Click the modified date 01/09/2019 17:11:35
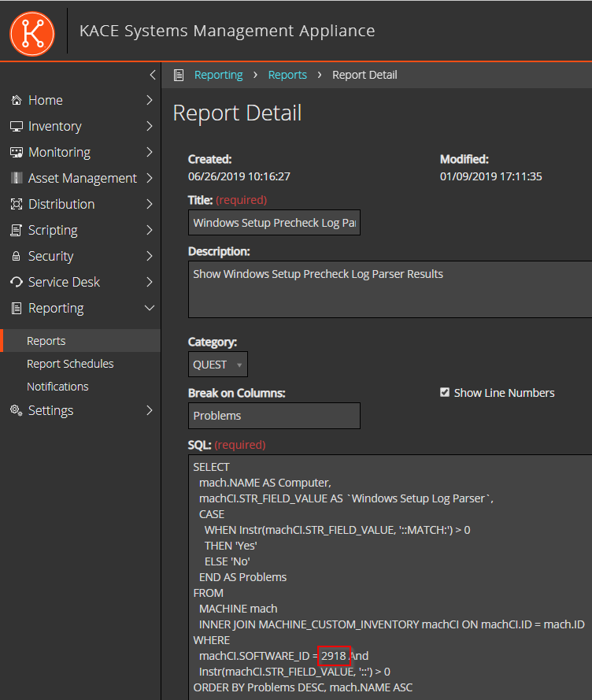 click(491, 176)
